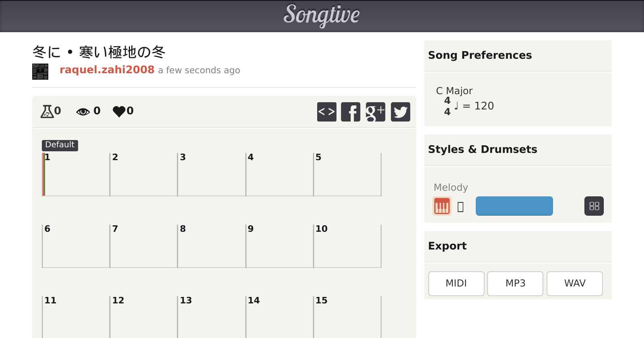Click the author avatar thumbnail
Image resolution: width=644 pixels, height=338 pixels.
coord(40,72)
